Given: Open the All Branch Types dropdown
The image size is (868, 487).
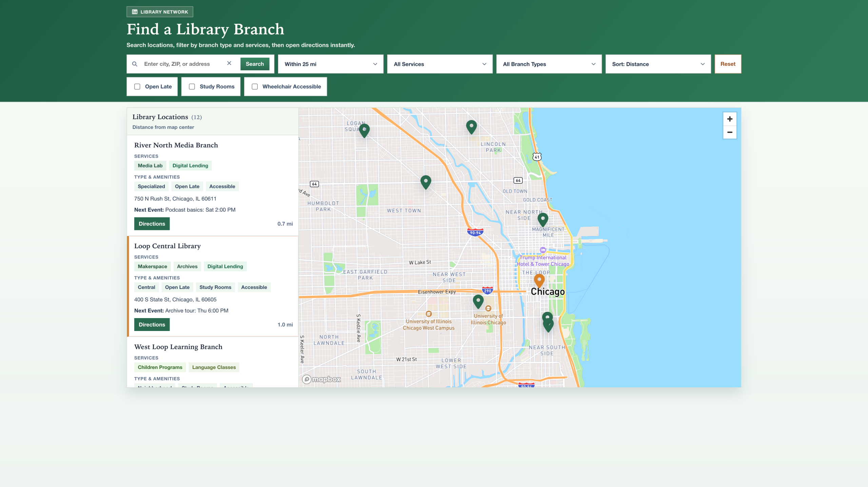Looking at the screenshot, I should pos(549,64).
